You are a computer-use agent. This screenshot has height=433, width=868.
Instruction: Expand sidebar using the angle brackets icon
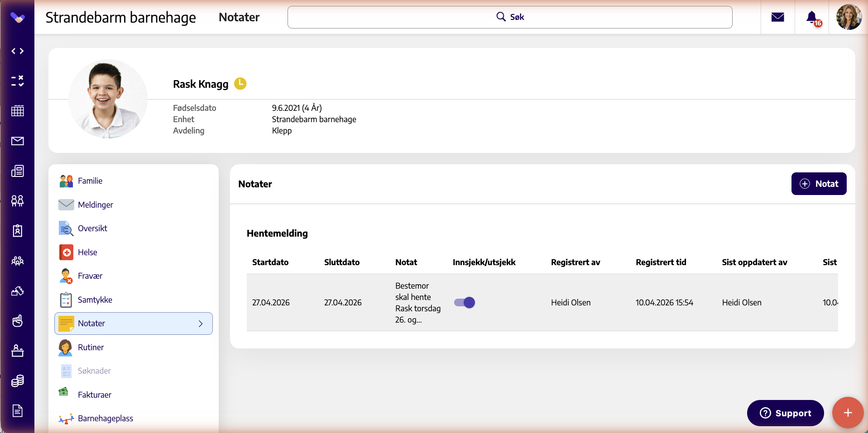tap(18, 51)
